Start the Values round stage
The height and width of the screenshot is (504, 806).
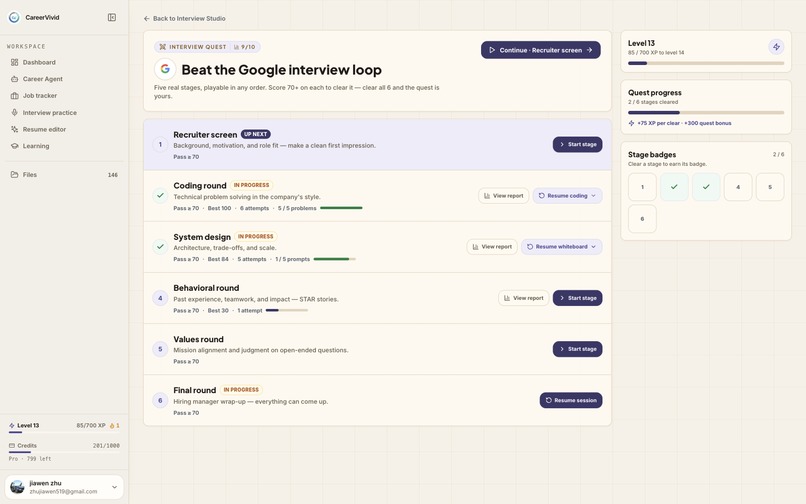[x=578, y=349]
